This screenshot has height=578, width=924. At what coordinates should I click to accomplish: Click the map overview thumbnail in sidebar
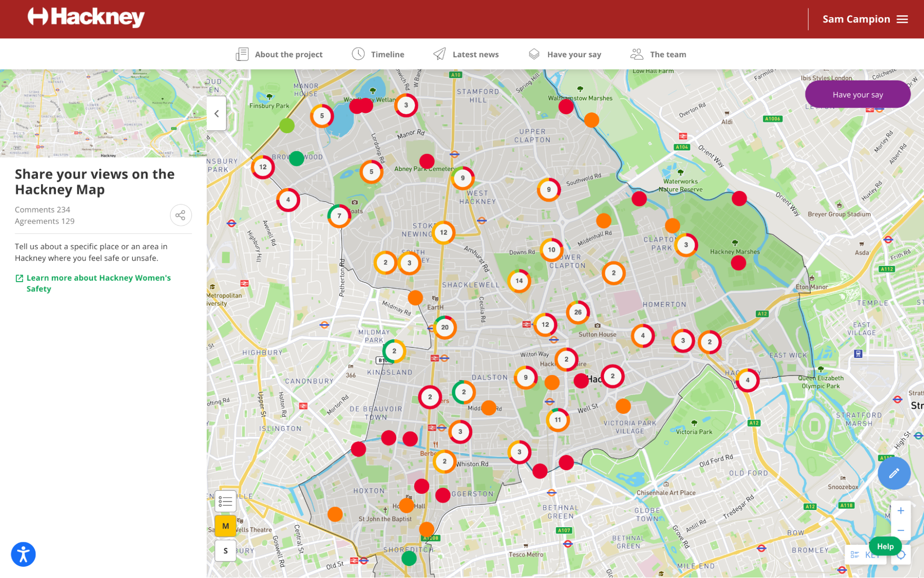tap(103, 113)
